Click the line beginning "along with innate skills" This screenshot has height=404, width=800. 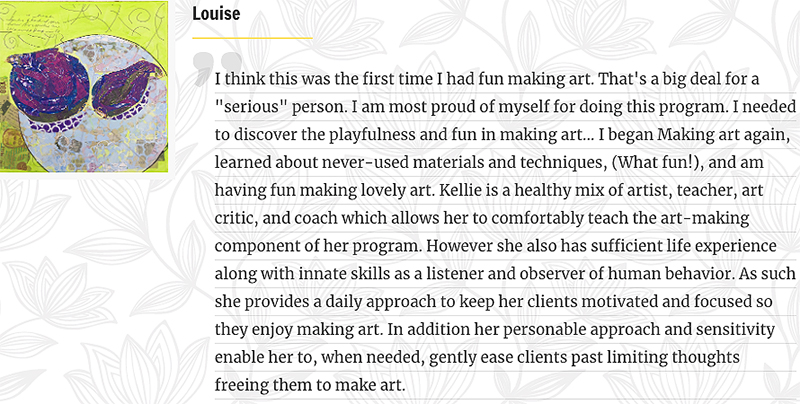[x=505, y=273]
